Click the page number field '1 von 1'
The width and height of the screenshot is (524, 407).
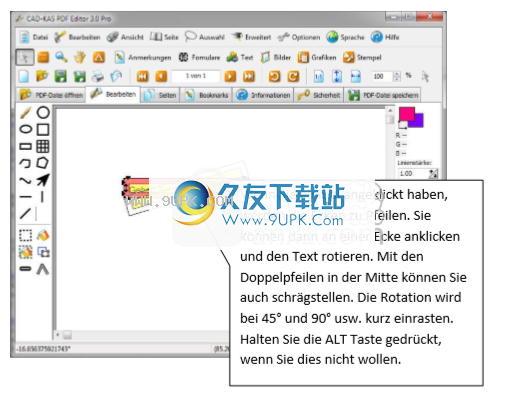196,76
